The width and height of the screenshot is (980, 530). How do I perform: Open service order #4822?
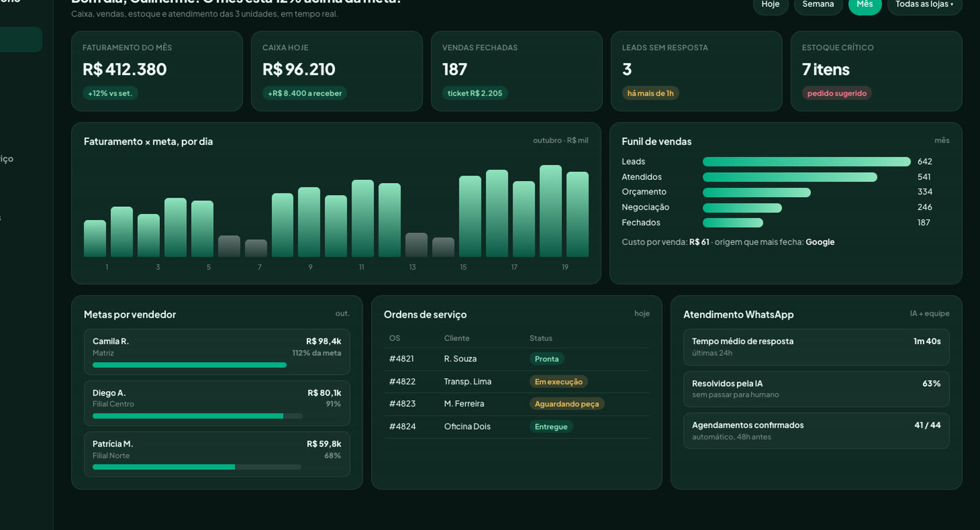click(402, 381)
